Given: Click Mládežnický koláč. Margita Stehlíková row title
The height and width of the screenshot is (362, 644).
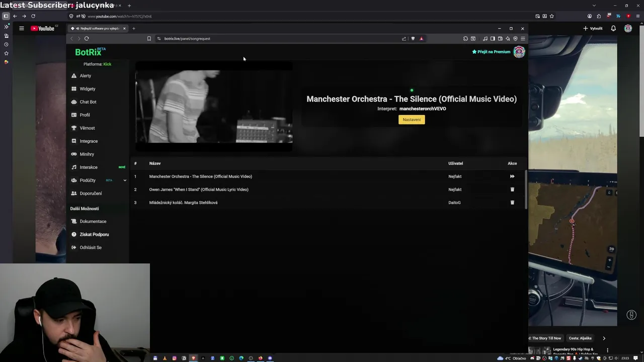Looking at the screenshot, I should pos(183,203).
